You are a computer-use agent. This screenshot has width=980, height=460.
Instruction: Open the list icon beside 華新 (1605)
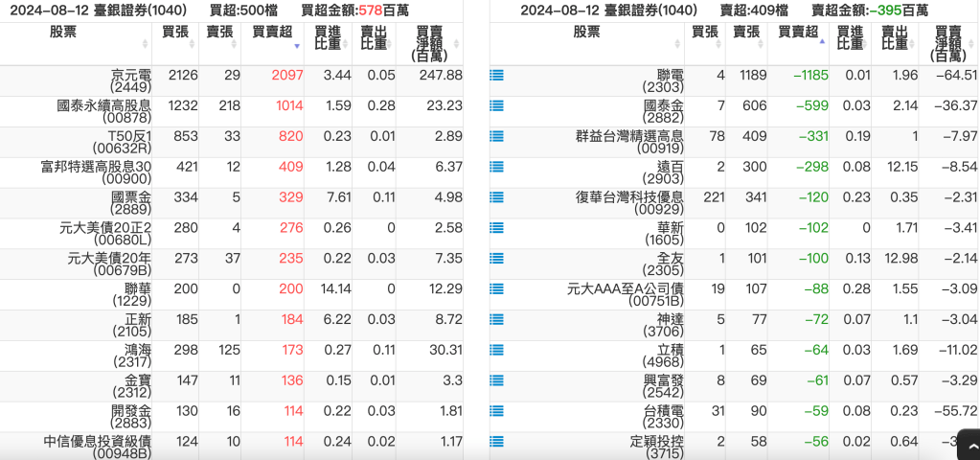coord(496,228)
